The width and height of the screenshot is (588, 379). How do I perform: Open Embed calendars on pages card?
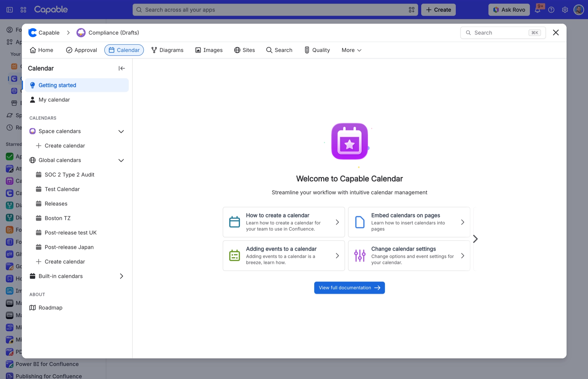[x=409, y=222]
